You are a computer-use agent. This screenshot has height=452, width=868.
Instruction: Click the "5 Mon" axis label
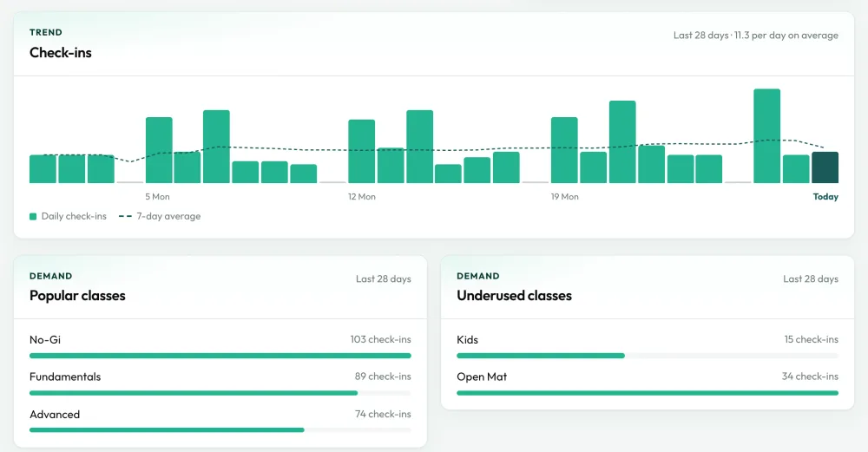pos(157,196)
